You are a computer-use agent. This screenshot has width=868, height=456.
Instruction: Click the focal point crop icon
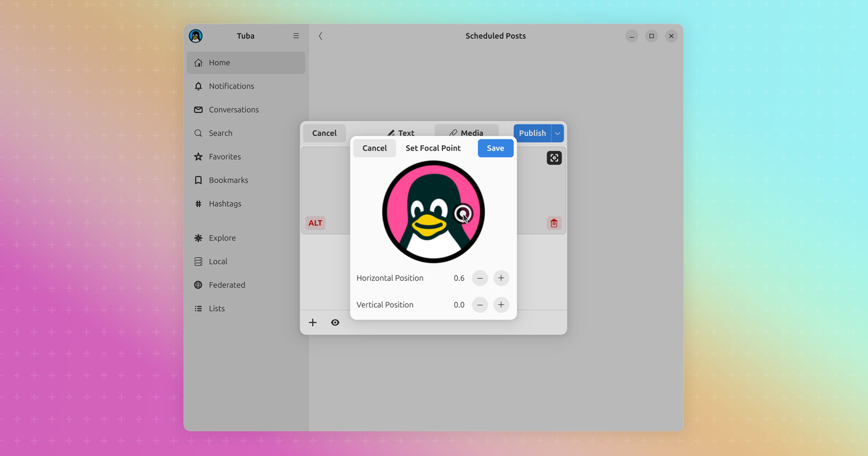click(554, 158)
